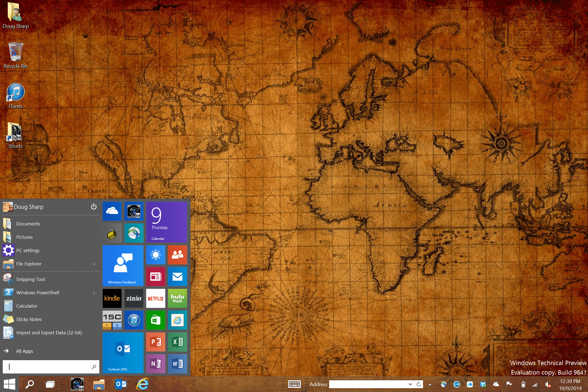This screenshot has width=588, height=392.
Task: Select the iTunes desktop shortcut
Action: (16, 96)
